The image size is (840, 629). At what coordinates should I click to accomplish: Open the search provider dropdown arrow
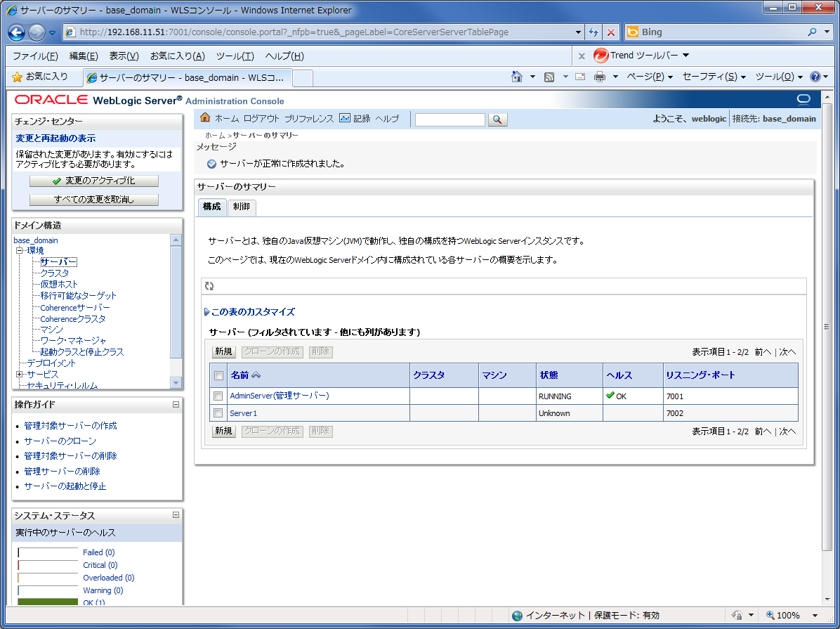(827, 32)
